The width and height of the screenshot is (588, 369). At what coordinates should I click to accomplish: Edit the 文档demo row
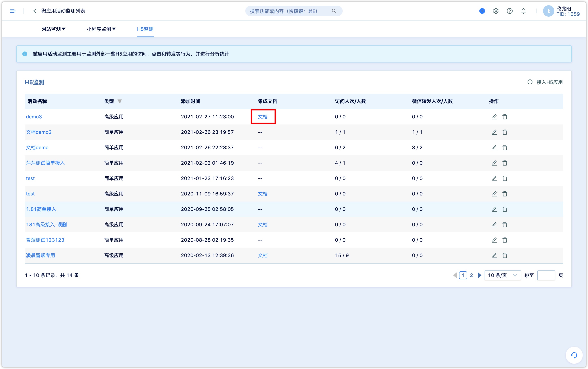[x=494, y=147]
